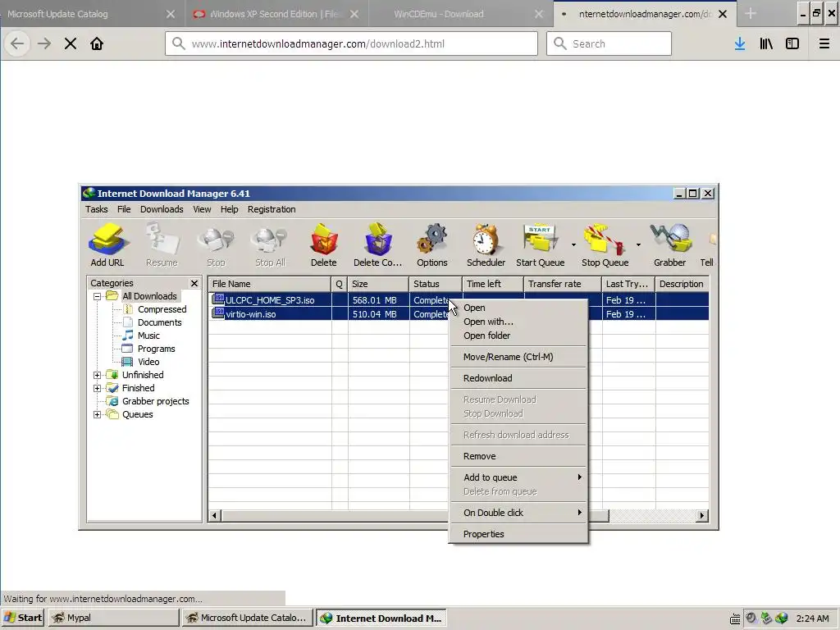This screenshot has width=840, height=630.
Task: Collapse the All Downloads tree node
Action: pos(97,296)
